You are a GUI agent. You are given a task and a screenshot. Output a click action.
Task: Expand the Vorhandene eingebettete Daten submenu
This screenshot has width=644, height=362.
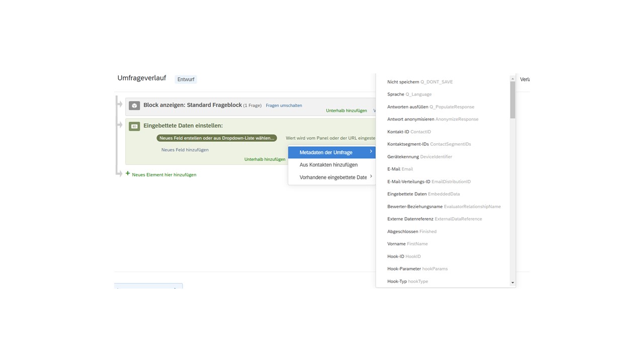tap(371, 176)
